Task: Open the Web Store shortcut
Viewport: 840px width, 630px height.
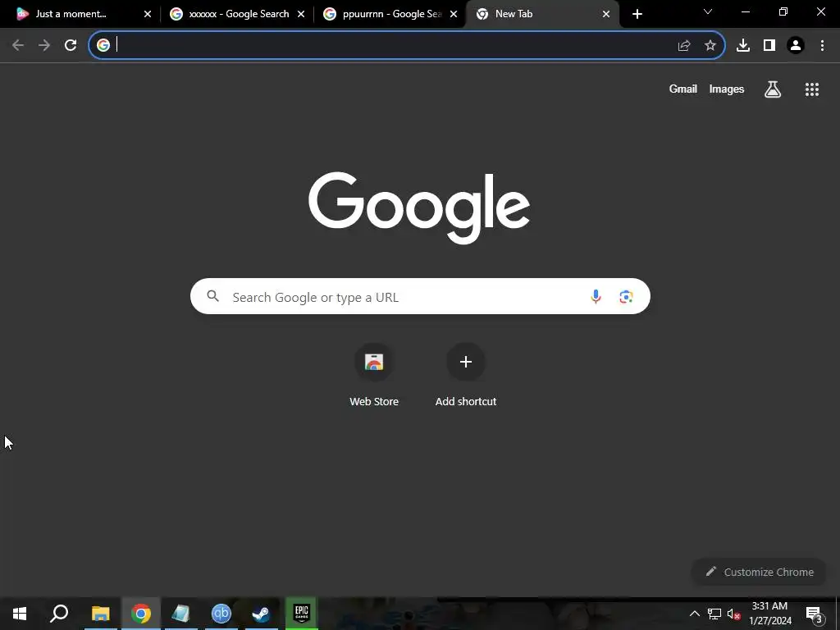Action: (x=374, y=376)
